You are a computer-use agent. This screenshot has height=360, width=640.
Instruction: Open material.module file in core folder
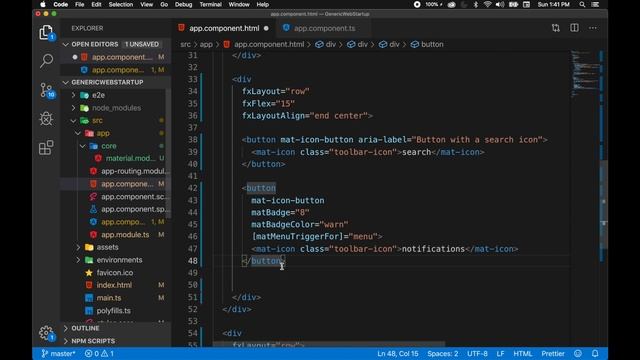point(130,158)
